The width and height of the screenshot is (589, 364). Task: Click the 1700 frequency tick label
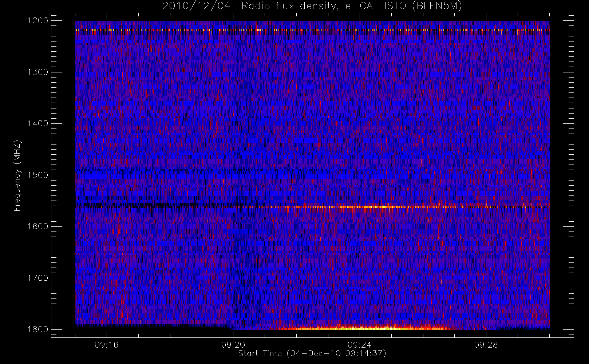(x=38, y=278)
